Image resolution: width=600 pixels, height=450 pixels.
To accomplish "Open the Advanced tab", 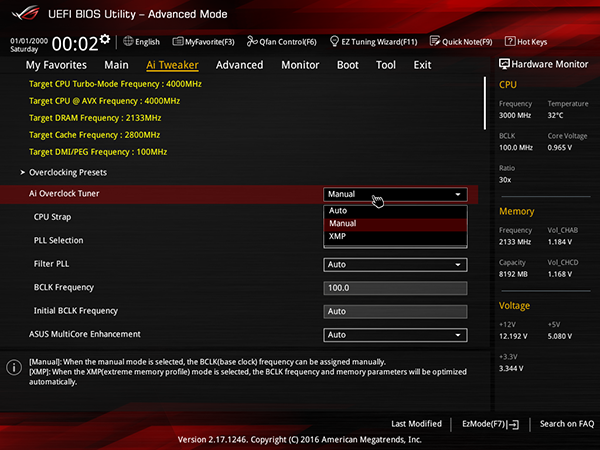I will (240, 65).
